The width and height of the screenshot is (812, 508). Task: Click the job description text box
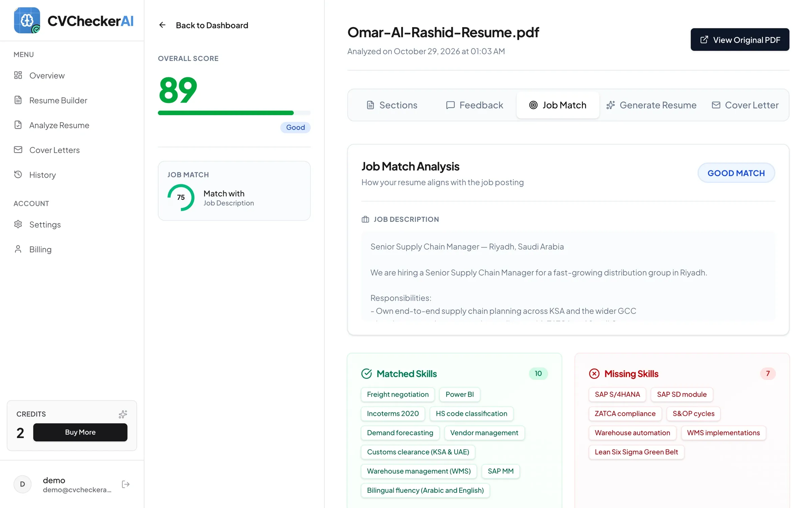568,276
